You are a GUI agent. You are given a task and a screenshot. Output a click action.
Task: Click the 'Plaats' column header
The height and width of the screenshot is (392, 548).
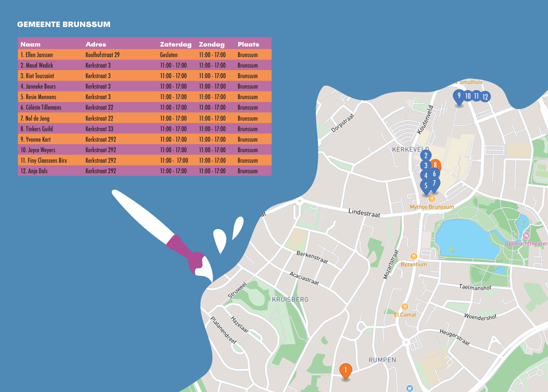(x=249, y=45)
